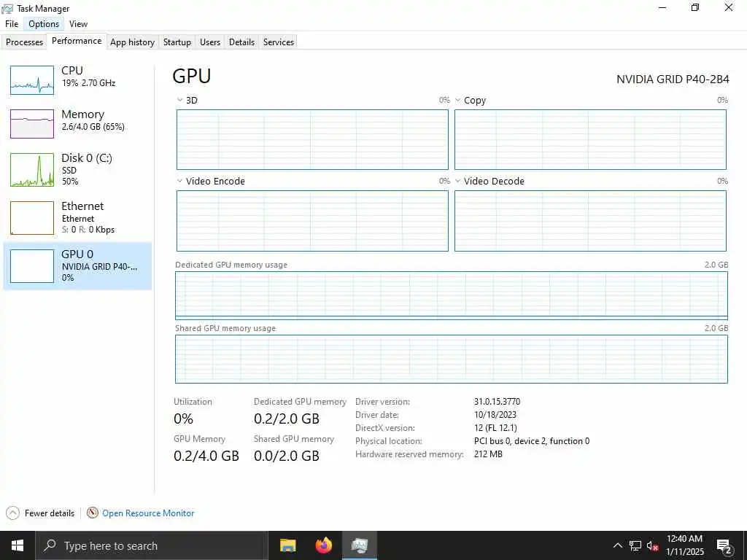Switch to the Performance tab
Viewport: 747px width, 560px height.
point(77,41)
